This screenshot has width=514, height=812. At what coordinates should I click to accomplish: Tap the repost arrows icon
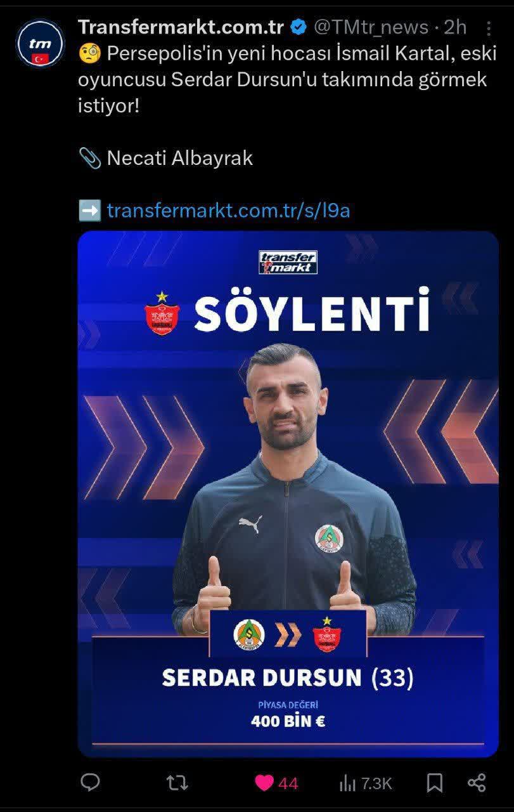[x=177, y=783]
